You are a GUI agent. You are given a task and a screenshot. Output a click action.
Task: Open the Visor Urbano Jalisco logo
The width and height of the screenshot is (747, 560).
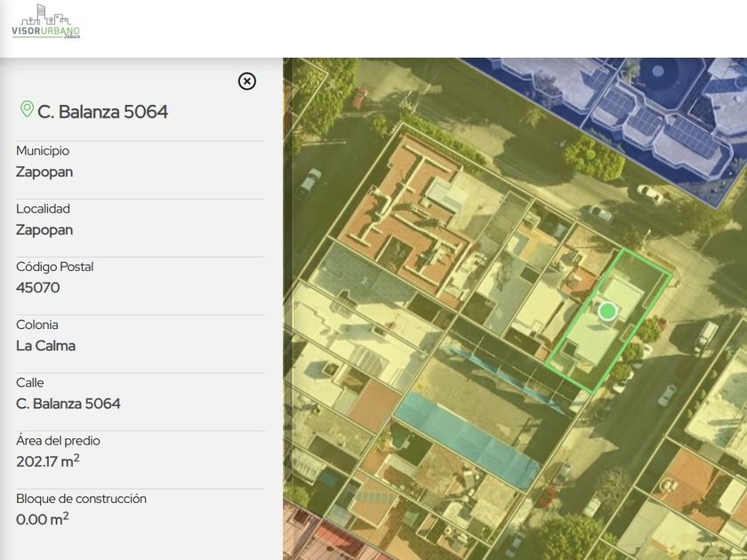tap(45, 22)
